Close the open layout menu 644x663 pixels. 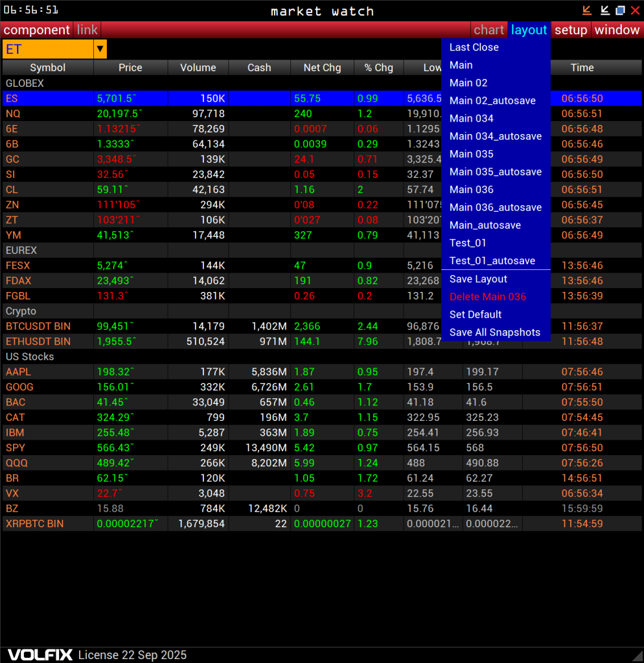tap(529, 30)
